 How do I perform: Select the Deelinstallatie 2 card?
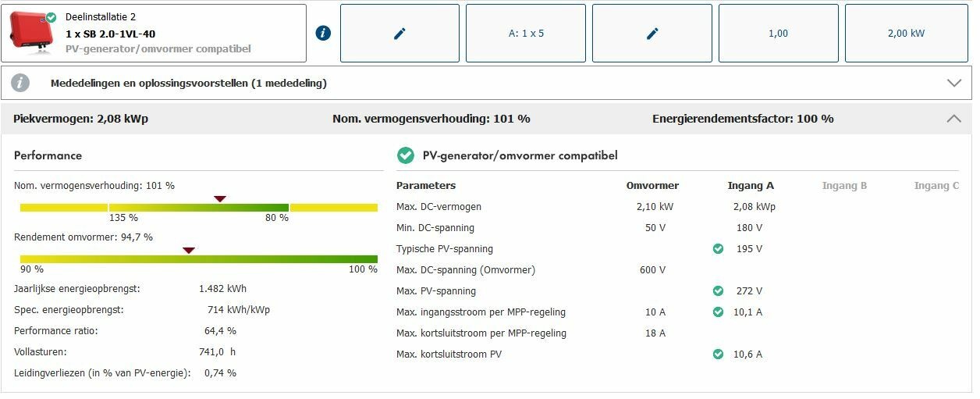(154, 34)
